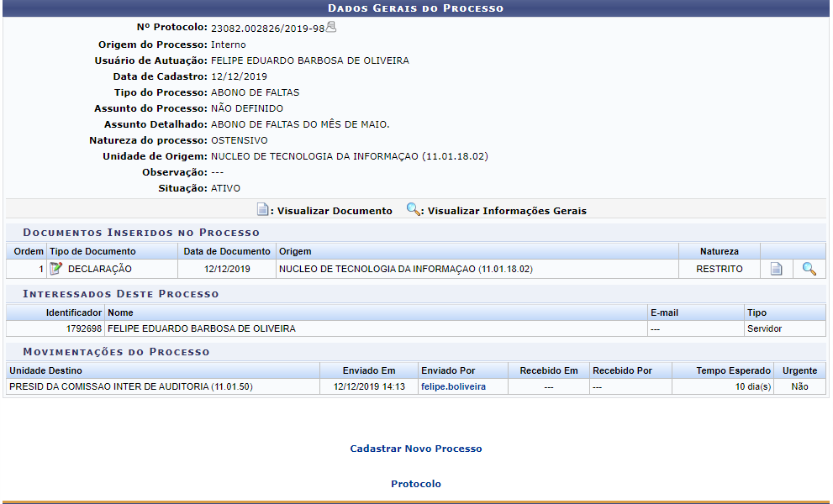Click Unidade de Origem value (11.01.18.02)
The image size is (833, 504).
pos(350,156)
